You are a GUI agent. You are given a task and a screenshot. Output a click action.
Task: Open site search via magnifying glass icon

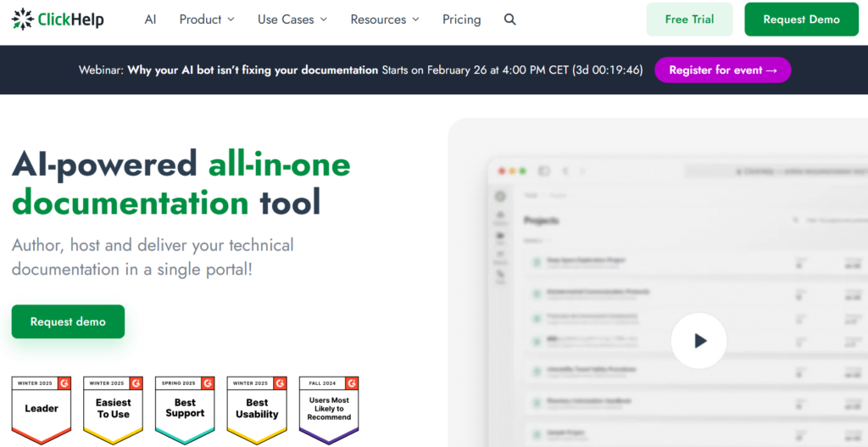click(509, 20)
